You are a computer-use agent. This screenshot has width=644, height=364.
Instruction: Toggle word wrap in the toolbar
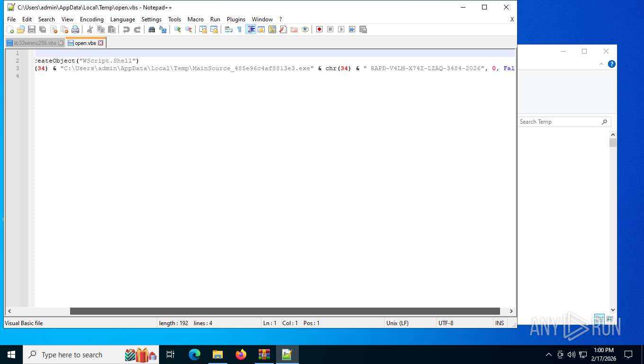pos(229,29)
